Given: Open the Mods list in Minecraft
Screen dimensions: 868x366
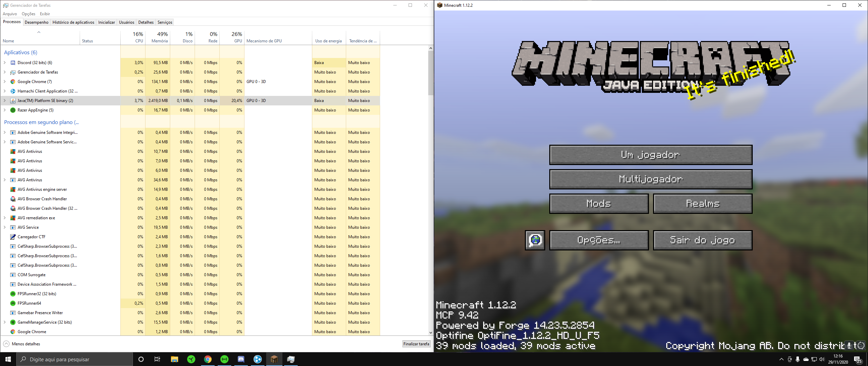Looking at the screenshot, I should [599, 204].
